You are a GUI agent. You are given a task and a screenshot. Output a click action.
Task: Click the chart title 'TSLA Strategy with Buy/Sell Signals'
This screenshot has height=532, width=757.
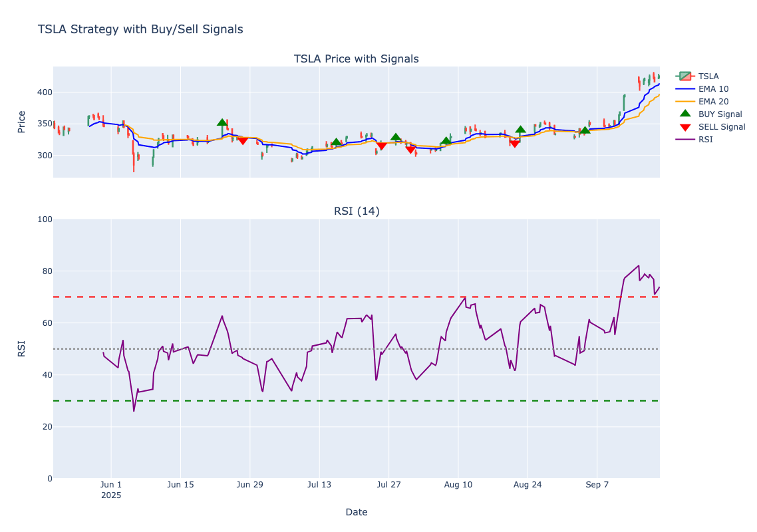140,29
